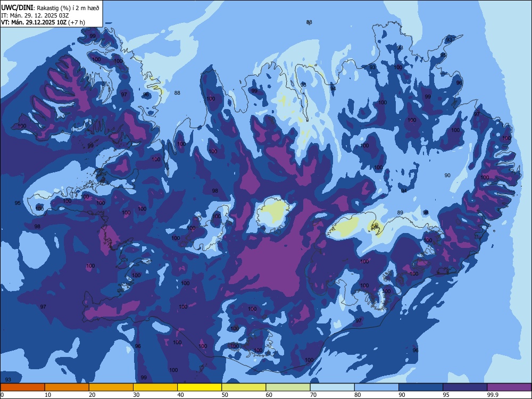Click the dark navy 95–99.9 legend swatch
The image size is (532, 399).
465,387
